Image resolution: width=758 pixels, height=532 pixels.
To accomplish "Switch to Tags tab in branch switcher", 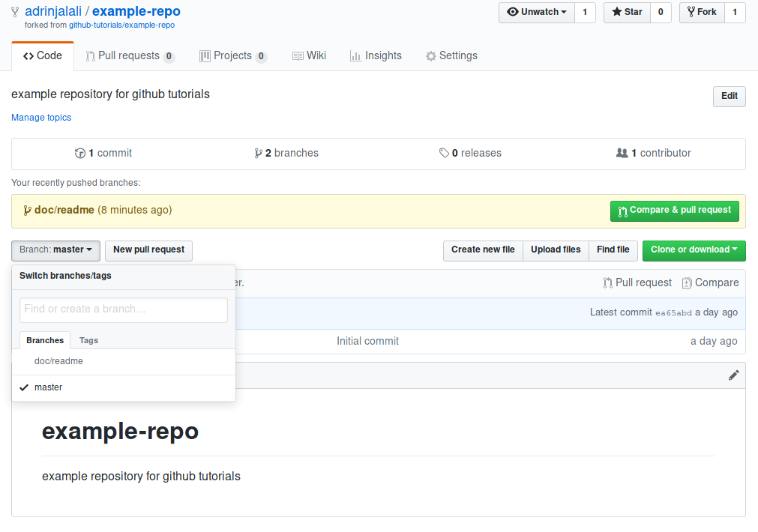I will click(88, 340).
